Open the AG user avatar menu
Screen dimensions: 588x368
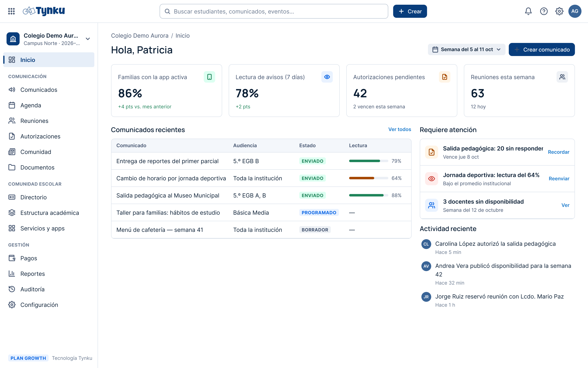pyautogui.click(x=575, y=11)
